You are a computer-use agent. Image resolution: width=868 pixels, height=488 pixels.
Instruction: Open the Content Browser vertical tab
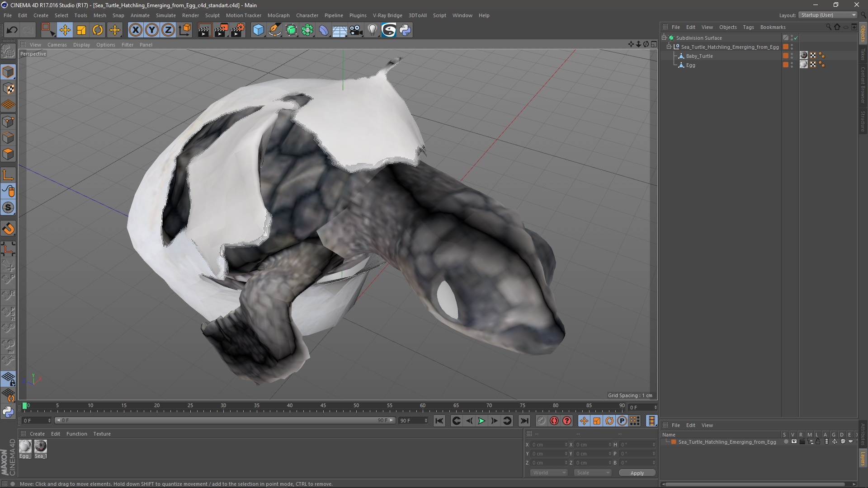[863, 84]
